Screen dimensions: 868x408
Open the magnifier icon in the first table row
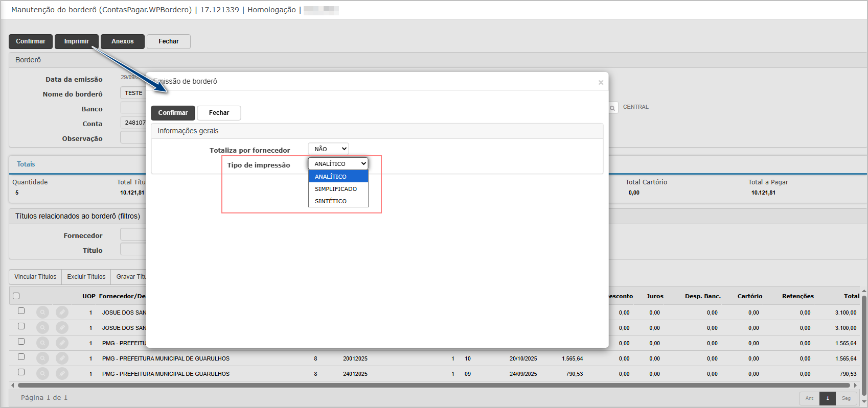pos(43,312)
